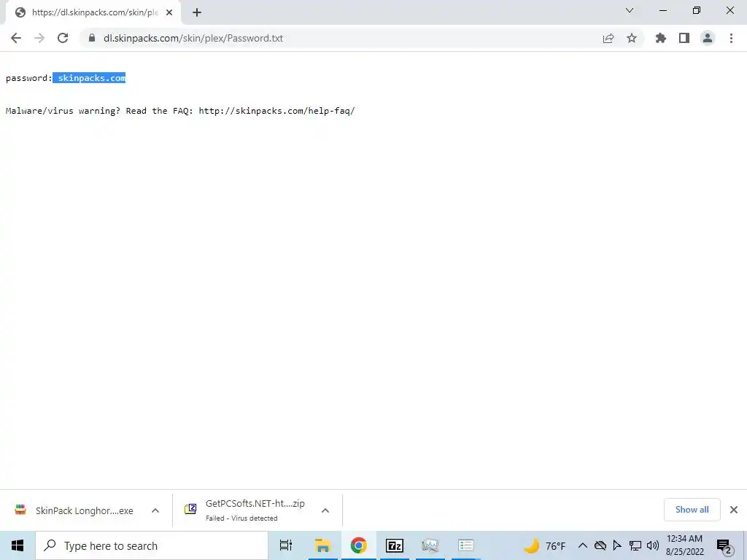Open the clock showing 12:34 AM
The image size is (747, 560).
coord(684,545)
